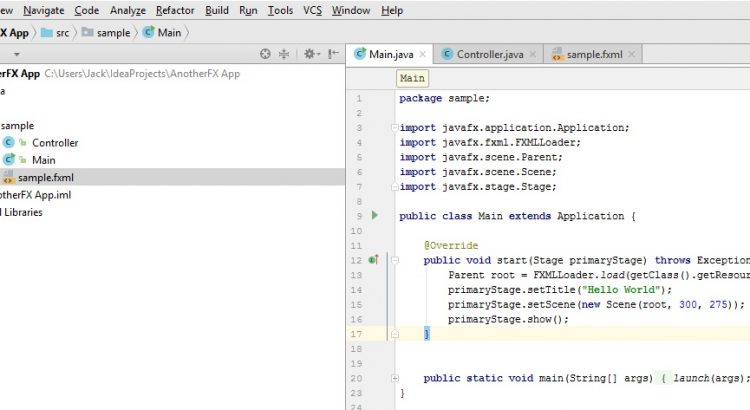Open the Refactor menu
The image size is (750, 410).
pyautogui.click(x=175, y=10)
